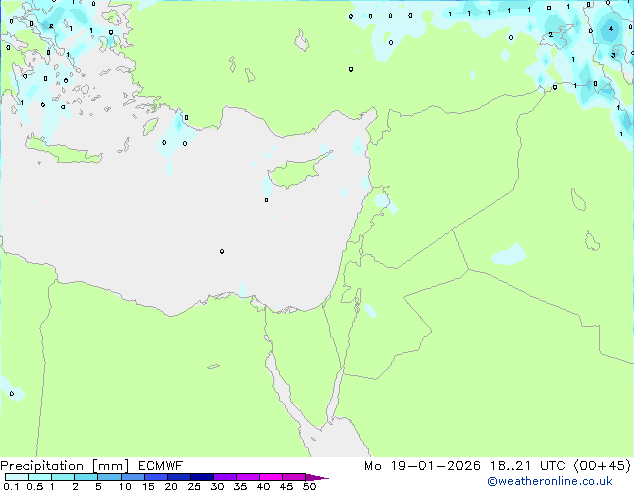
Task: Click the 'Mo 19-01-2026' date text
Action: click(422, 466)
